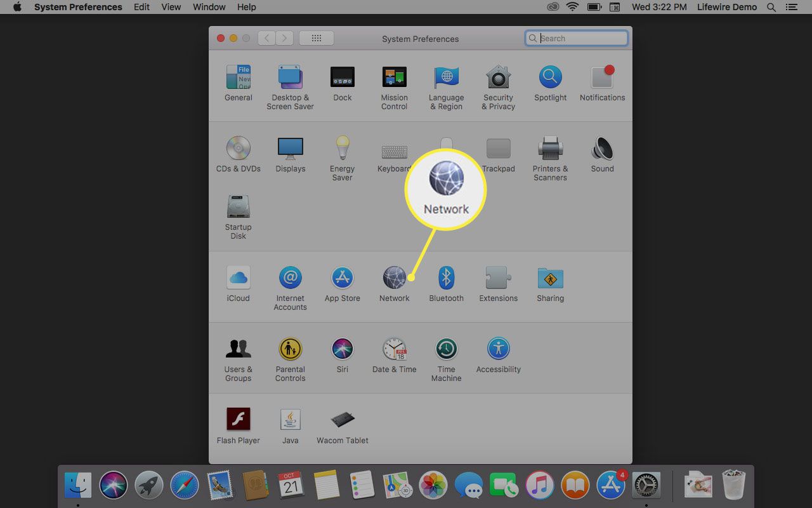Launch Safari from the Dock
The image size is (812, 508).
pyautogui.click(x=185, y=486)
